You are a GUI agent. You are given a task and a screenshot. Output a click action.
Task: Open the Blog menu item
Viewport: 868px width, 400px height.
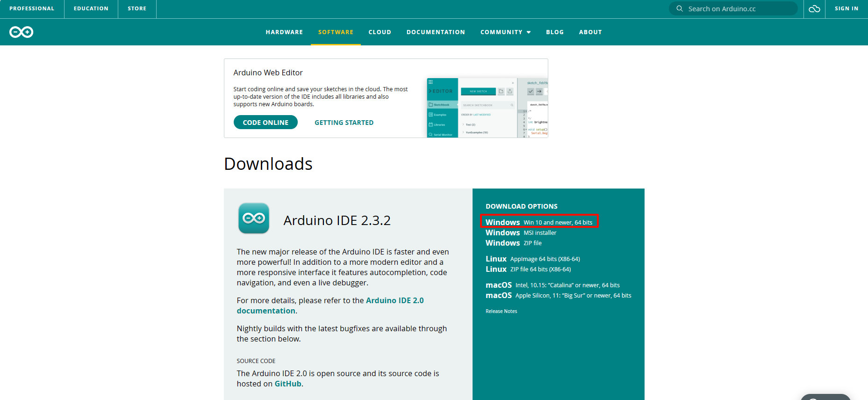pyautogui.click(x=555, y=32)
